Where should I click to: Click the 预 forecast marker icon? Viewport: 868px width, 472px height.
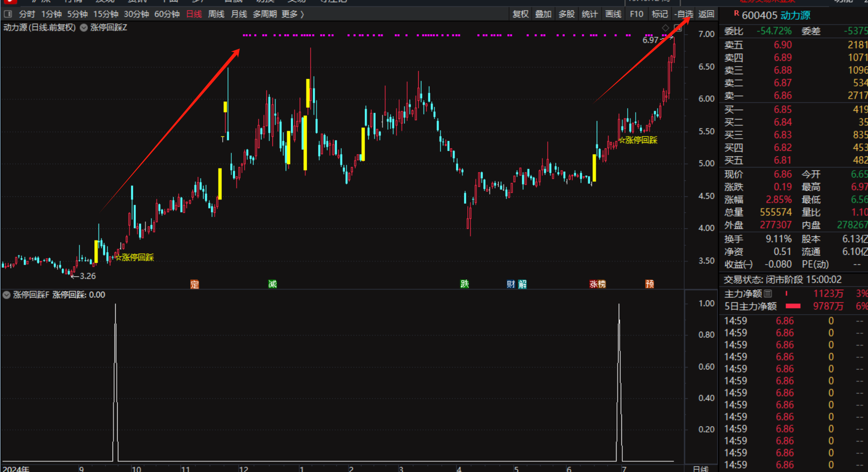pos(650,284)
